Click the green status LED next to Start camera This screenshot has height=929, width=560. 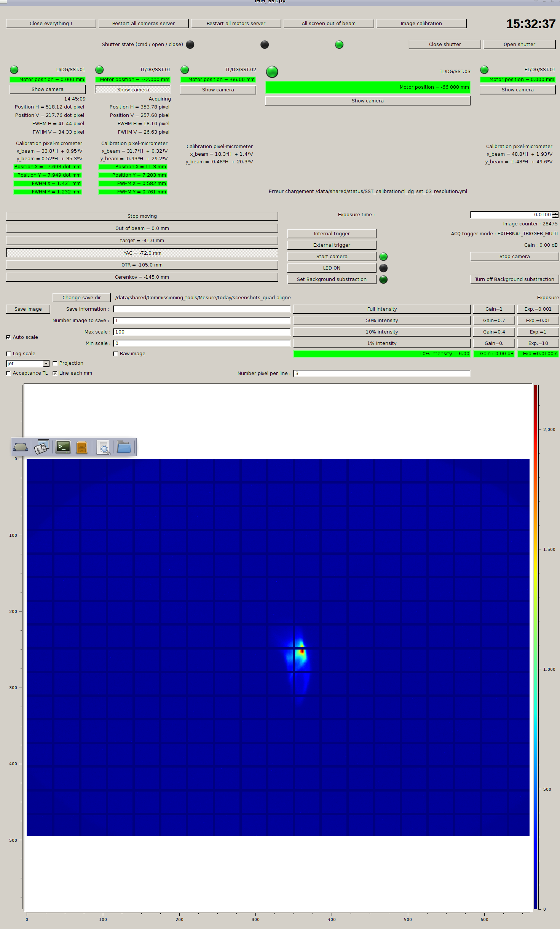point(383,257)
